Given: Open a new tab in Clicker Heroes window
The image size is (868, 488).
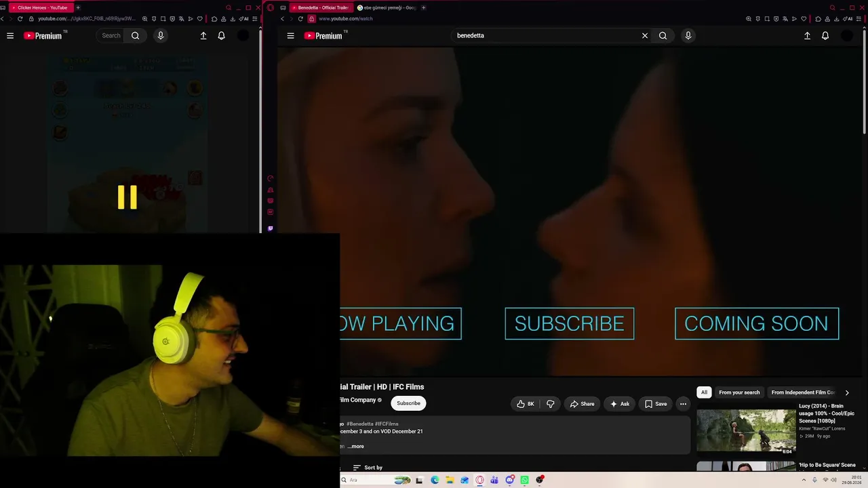Looking at the screenshot, I should pos(78,7).
